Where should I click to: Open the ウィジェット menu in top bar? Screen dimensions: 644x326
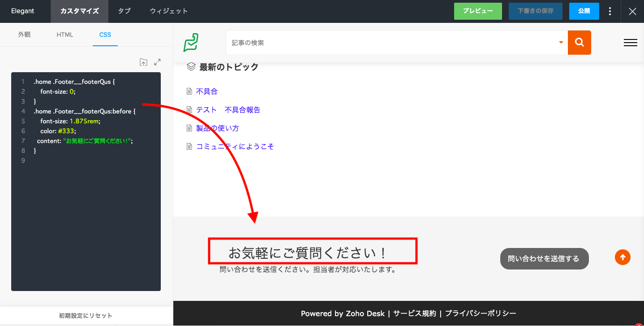point(169,11)
